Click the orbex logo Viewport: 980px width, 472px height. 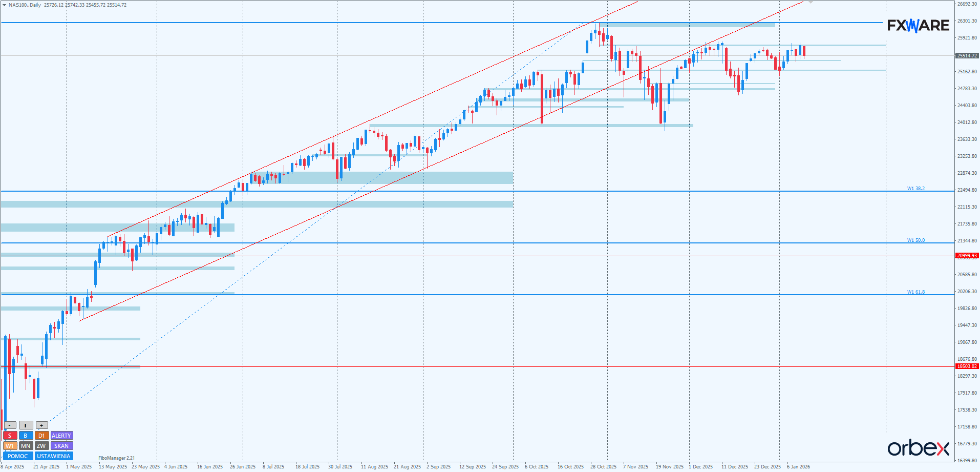coord(918,448)
